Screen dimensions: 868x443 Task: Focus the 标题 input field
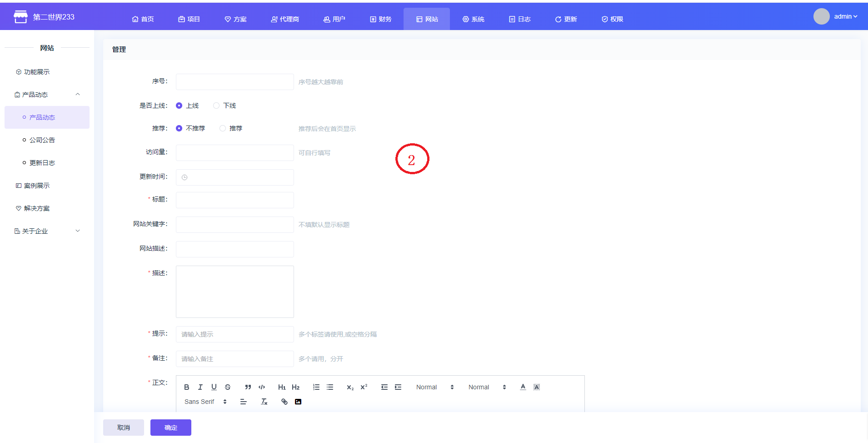235,200
